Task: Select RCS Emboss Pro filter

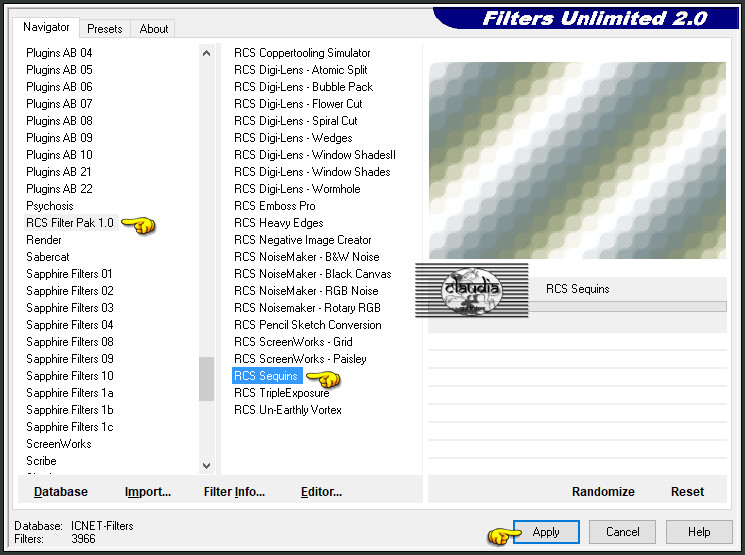Action: click(x=275, y=206)
